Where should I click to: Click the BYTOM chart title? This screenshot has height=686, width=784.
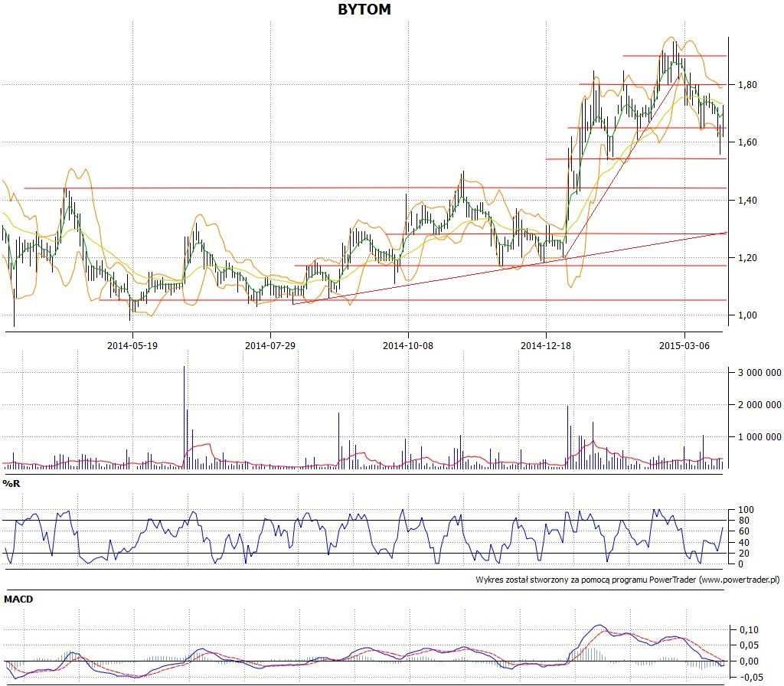click(364, 9)
